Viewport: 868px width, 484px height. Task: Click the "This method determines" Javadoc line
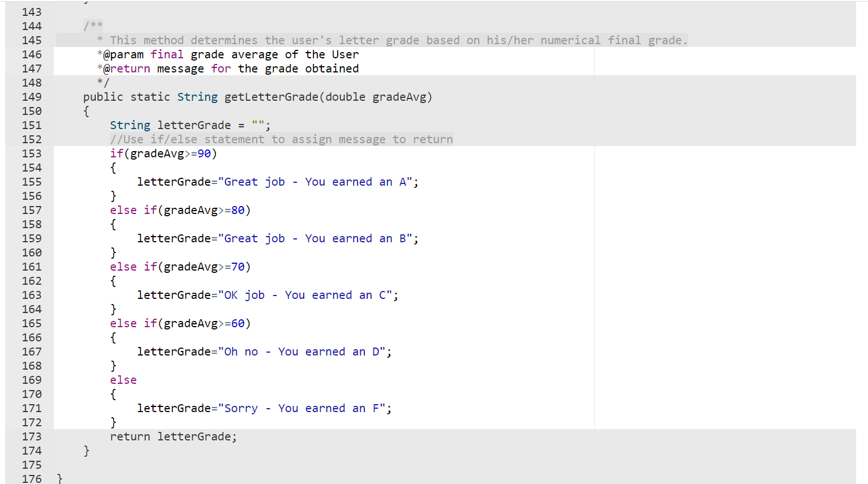[x=393, y=40]
